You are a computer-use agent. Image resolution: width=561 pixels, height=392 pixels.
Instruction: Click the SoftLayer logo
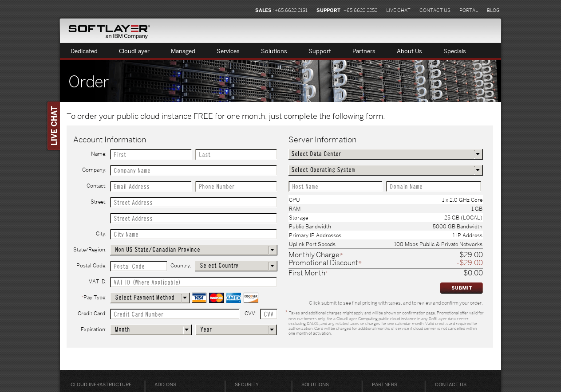(x=109, y=31)
